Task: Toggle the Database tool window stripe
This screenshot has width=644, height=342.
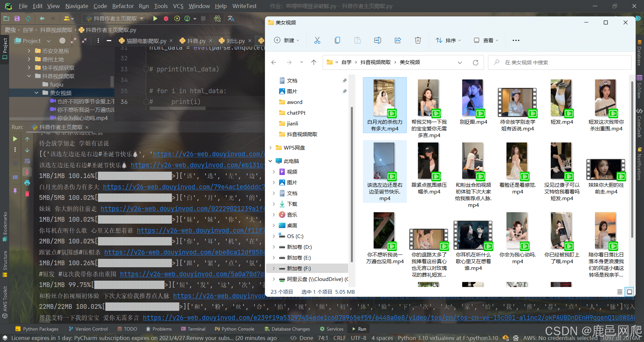Action: (x=640, y=53)
